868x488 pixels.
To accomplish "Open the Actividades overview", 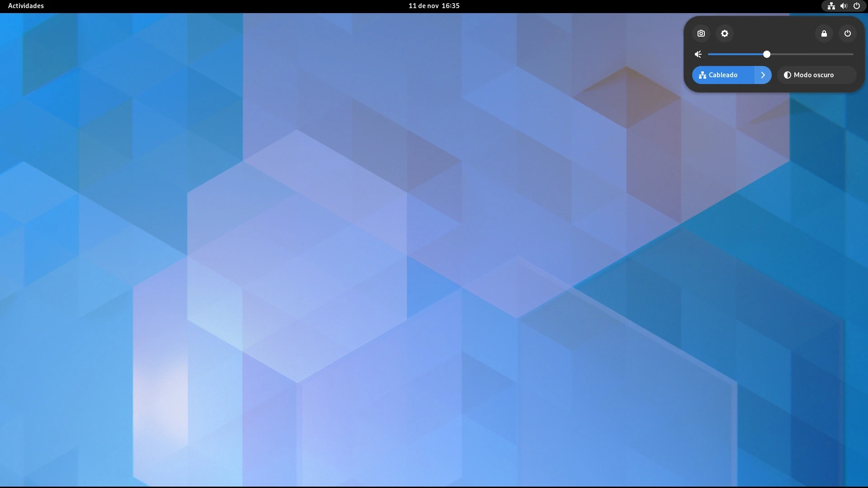I will click(x=26, y=6).
